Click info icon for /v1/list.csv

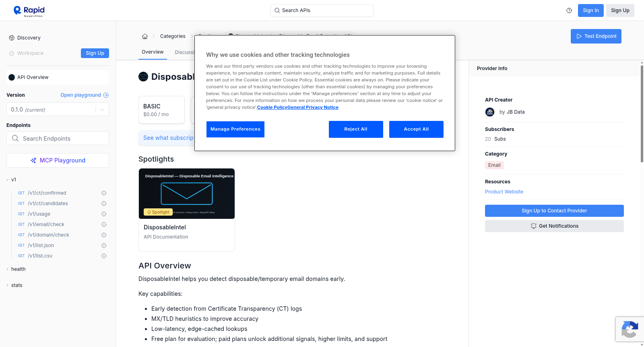click(x=104, y=256)
